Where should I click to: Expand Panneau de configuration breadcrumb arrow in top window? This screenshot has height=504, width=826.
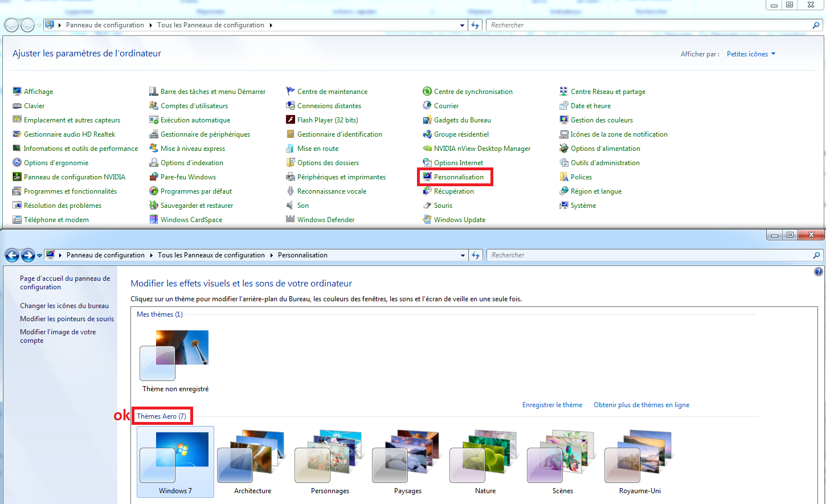[151, 25]
